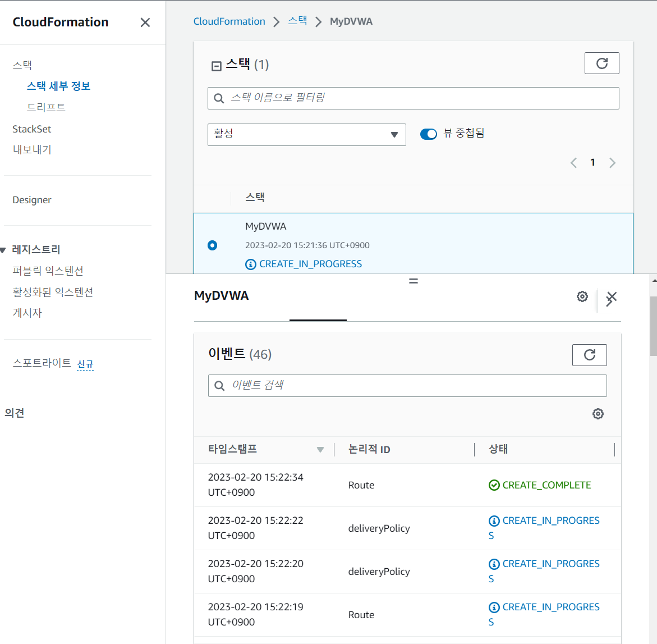
Task: Open 내보내기 in the sidebar
Action: [x=32, y=150]
